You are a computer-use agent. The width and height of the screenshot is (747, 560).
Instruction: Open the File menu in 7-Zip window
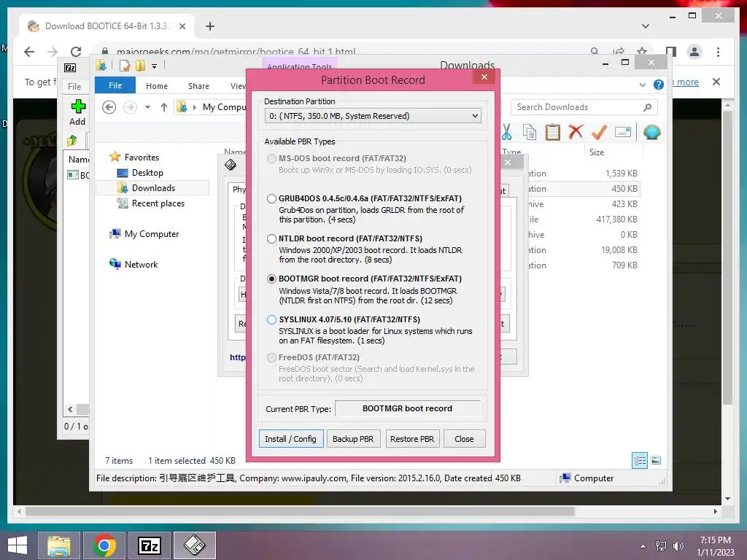(x=74, y=87)
